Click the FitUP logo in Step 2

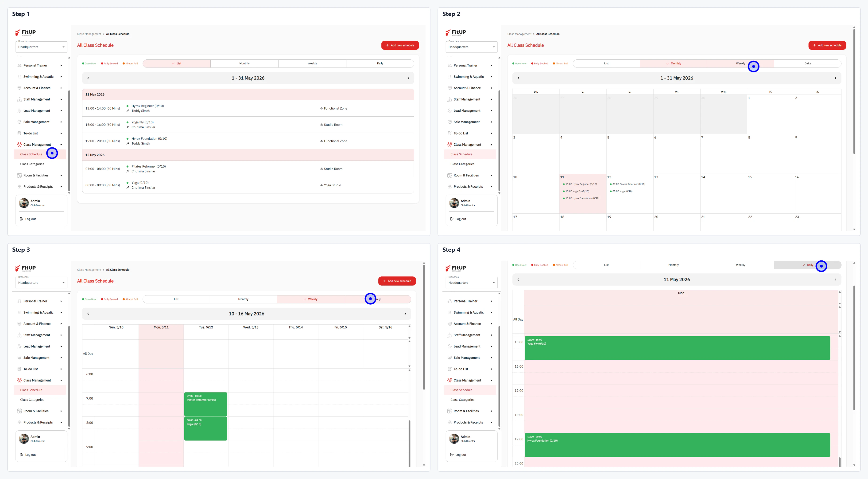coord(456,32)
